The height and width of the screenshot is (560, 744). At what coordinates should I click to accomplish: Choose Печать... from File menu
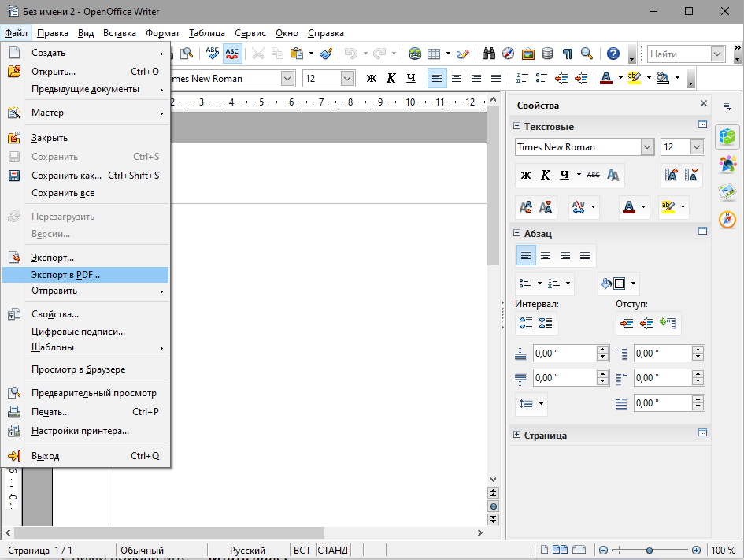coord(85,412)
